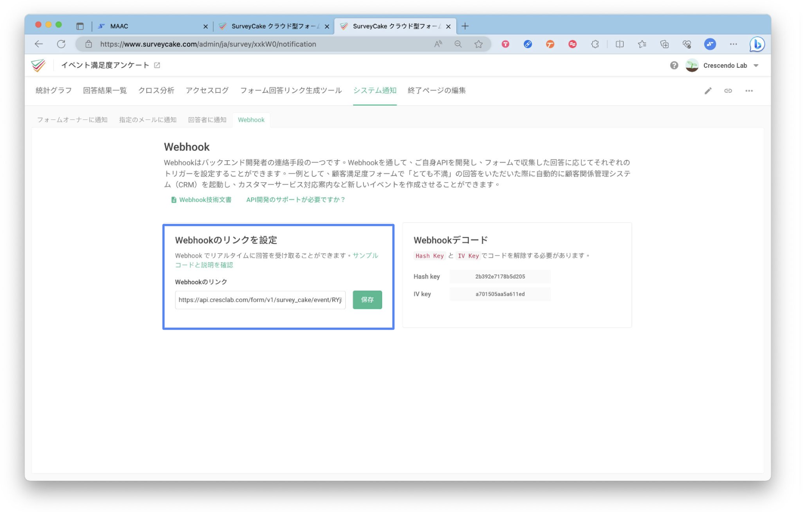Viewport: 812px width, 512px height.
Task: Open the blue link extension icon
Action: click(x=528, y=44)
